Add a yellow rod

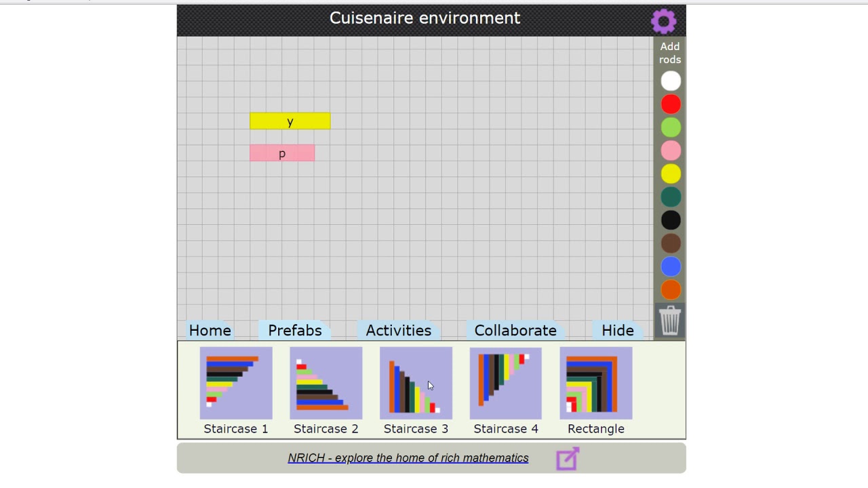tap(671, 174)
